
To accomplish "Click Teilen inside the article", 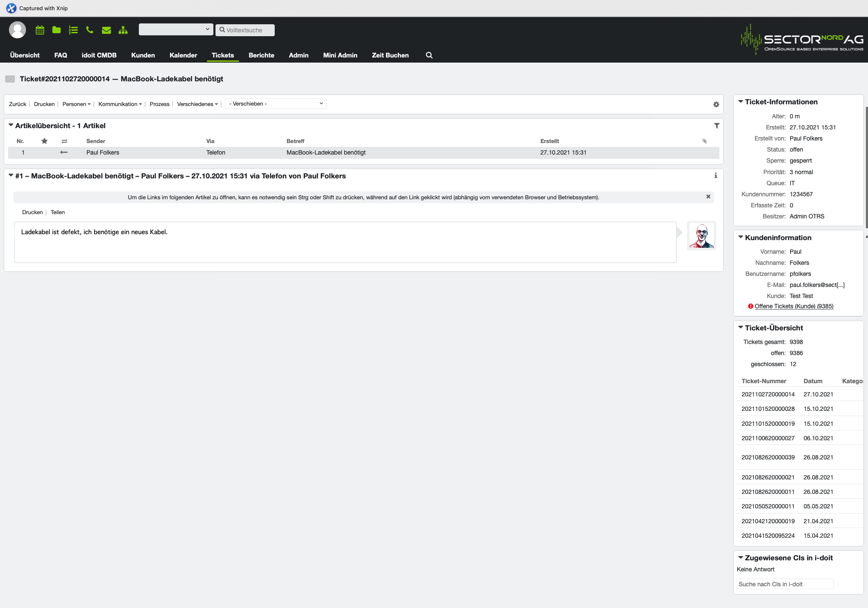I will point(58,212).
